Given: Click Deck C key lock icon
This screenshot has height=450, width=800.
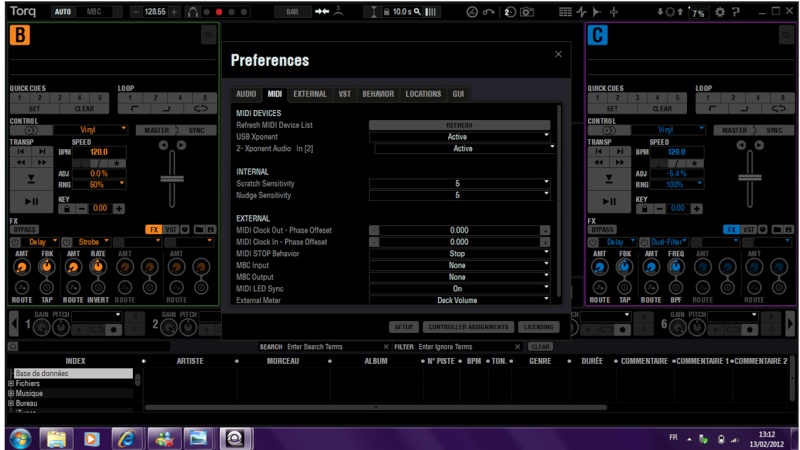Looking at the screenshot, I should click(644, 209).
